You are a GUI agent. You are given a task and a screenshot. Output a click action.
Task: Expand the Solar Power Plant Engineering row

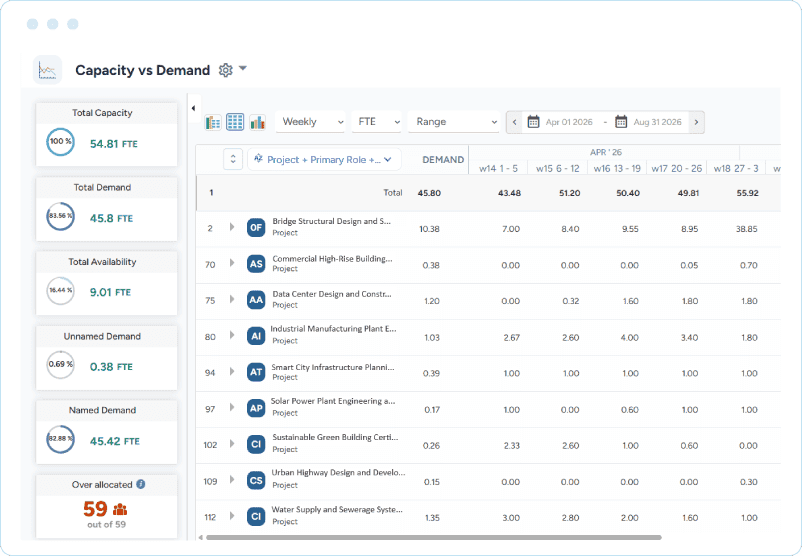(232, 407)
